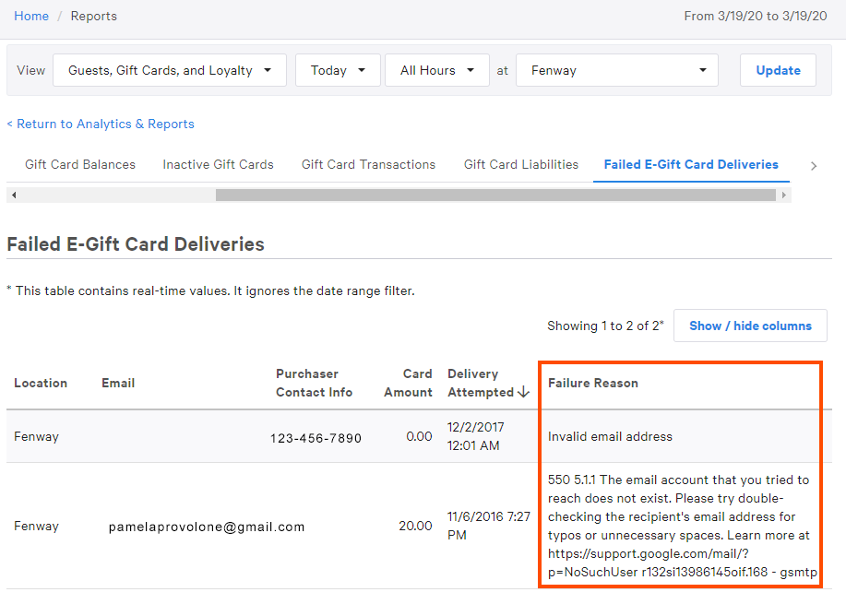Sort by Purchaser Contact Info column header
The image size is (846, 616).
click(x=314, y=383)
